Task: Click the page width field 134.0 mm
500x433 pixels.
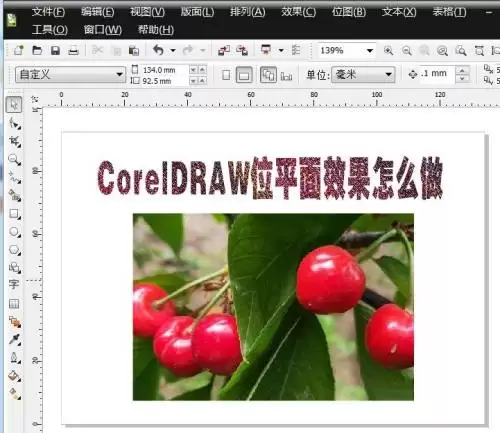Action: tap(165, 70)
